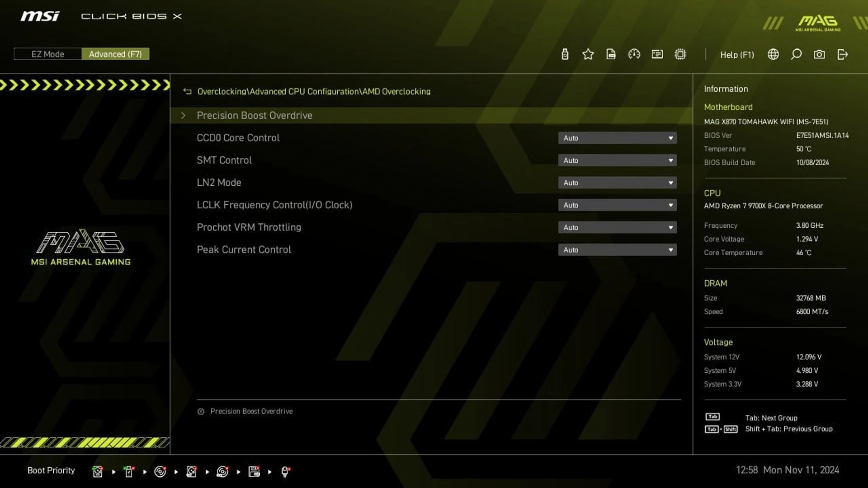Open search with the magnifier icon
868x488 pixels.
tap(796, 54)
